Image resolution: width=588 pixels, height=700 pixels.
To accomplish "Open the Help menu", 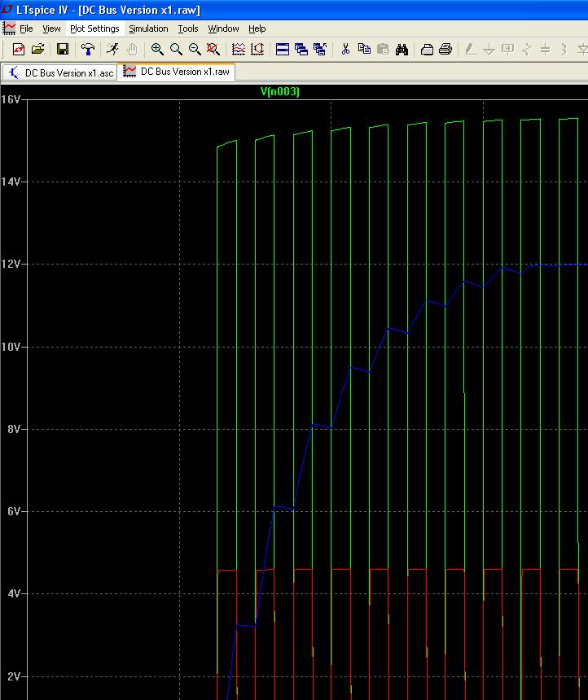I will click(257, 28).
